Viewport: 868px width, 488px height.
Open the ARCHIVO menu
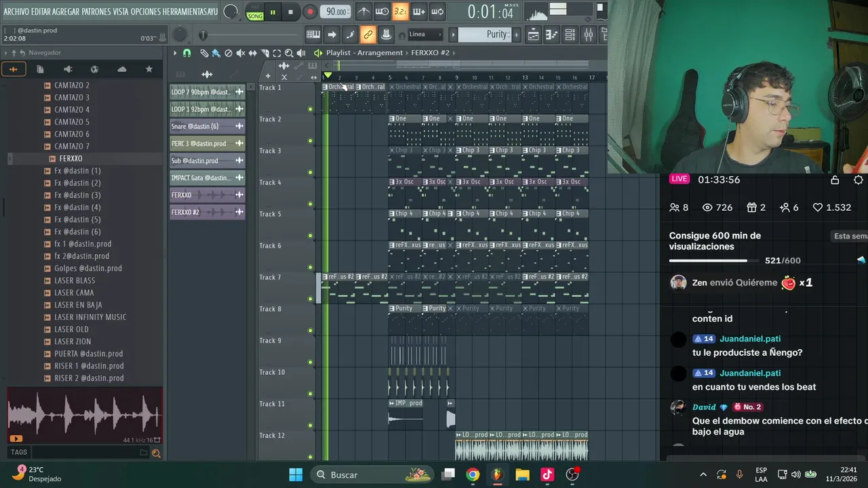16,12
